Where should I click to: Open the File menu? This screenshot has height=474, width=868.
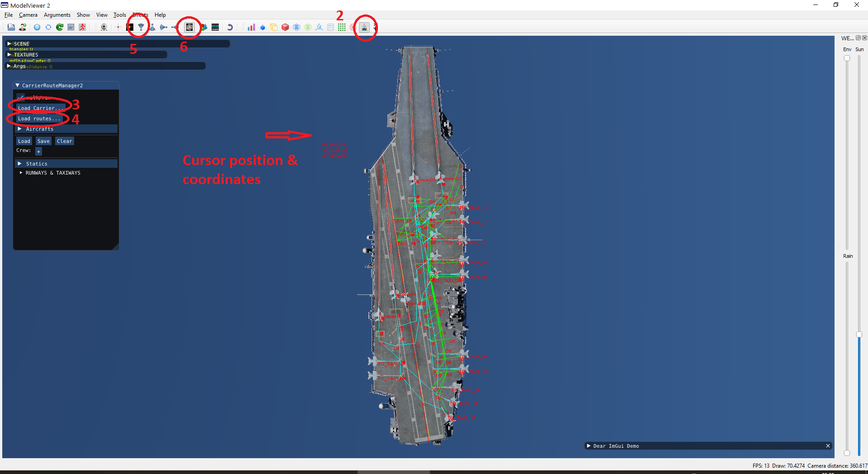click(9, 15)
